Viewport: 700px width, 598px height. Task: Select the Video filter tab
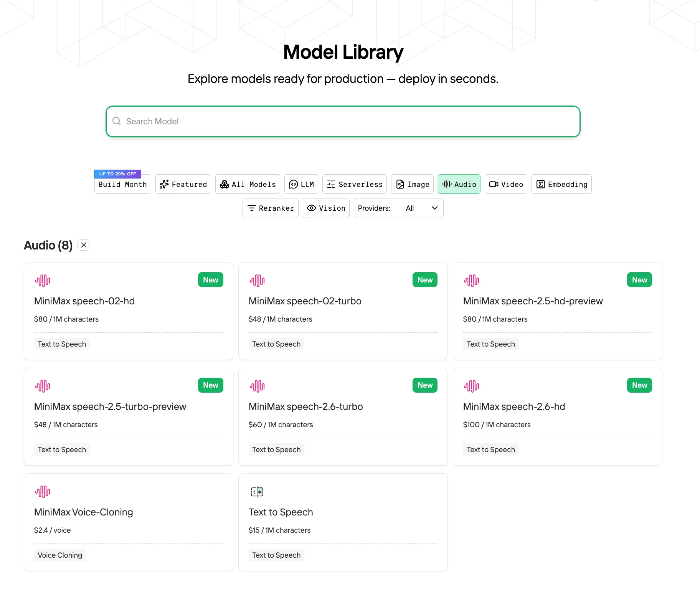[506, 184]
